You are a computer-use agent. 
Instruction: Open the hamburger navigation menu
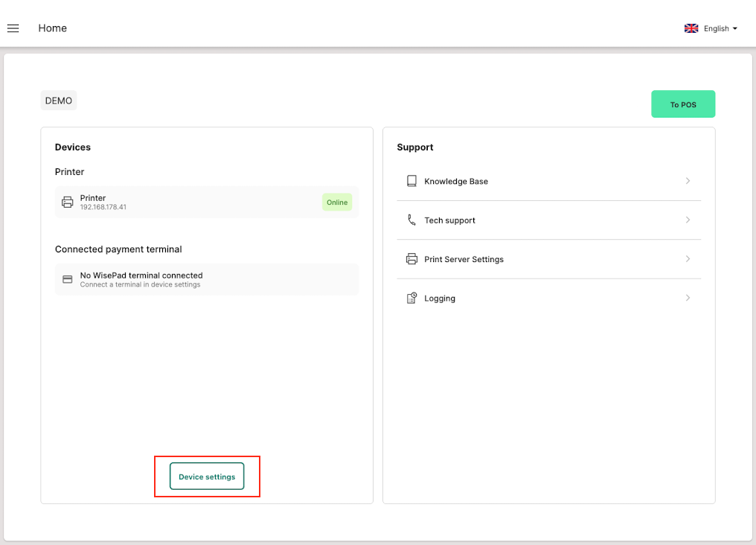tap(13, 28)
